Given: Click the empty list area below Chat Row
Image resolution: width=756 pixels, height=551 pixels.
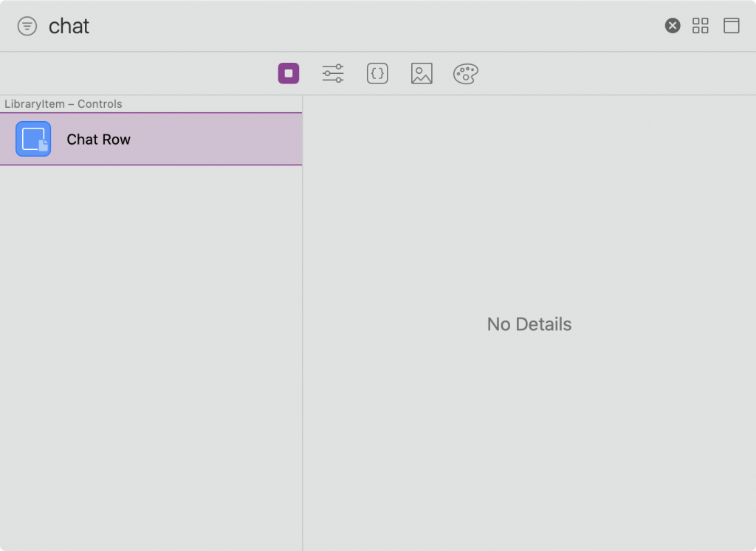Looking at the screenshot, I should tap(151, 357).
